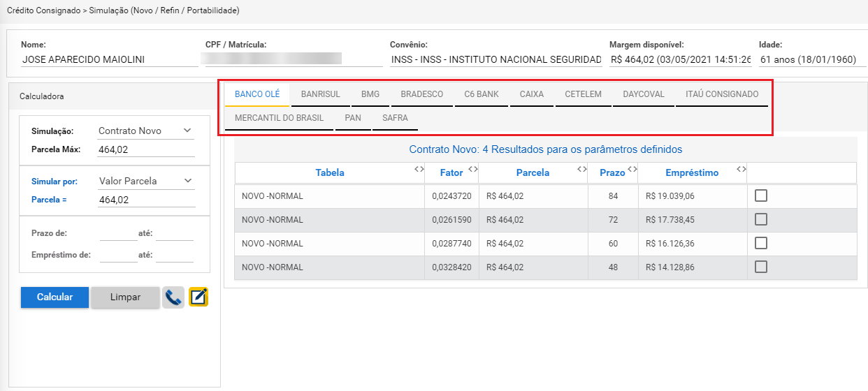Click the Tabela column header

coord(330,172)
